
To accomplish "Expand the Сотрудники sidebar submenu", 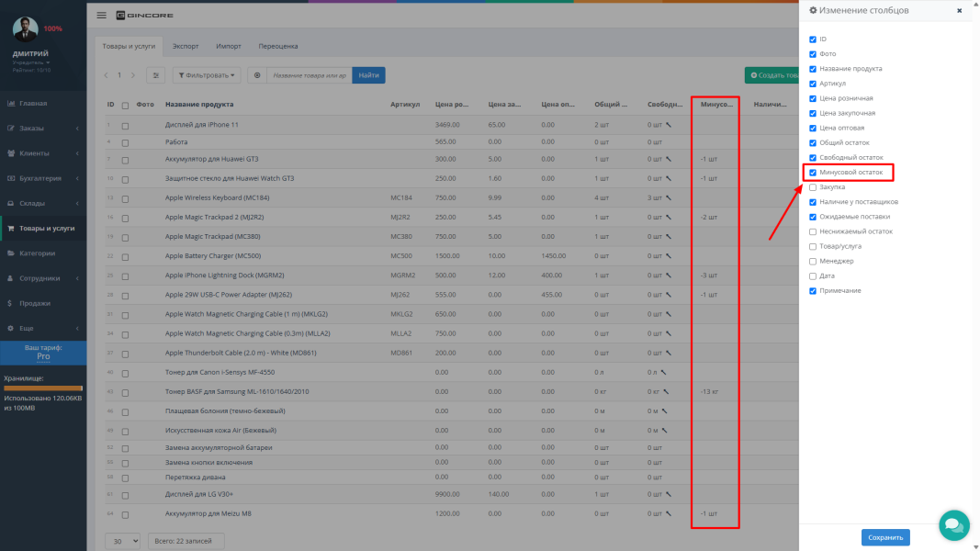I will (x=77, y=278).
